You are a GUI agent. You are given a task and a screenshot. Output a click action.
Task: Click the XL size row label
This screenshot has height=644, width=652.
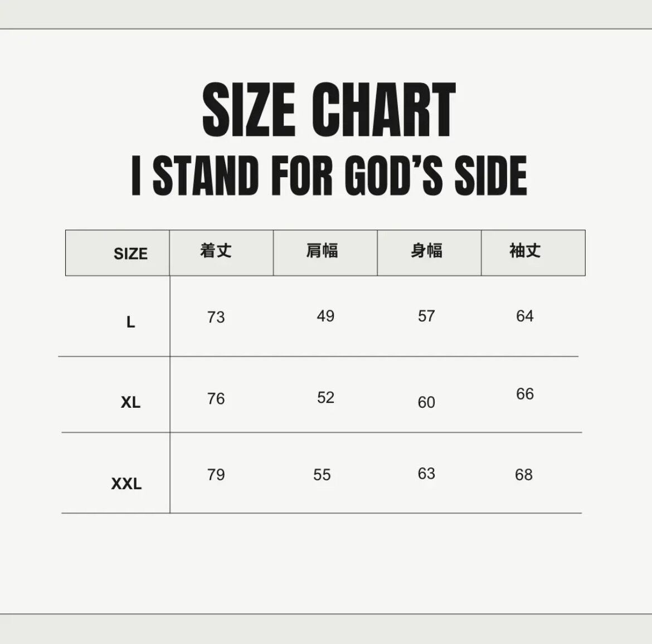point(130,402)
